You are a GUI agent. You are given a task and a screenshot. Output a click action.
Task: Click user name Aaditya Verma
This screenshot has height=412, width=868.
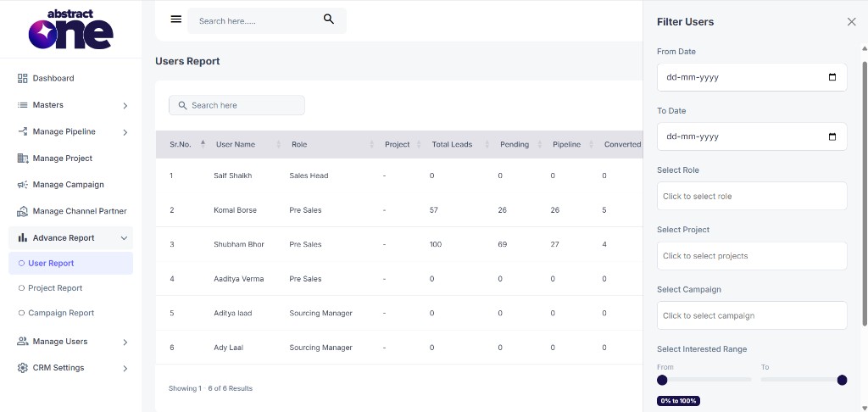[x=238, y=279]
